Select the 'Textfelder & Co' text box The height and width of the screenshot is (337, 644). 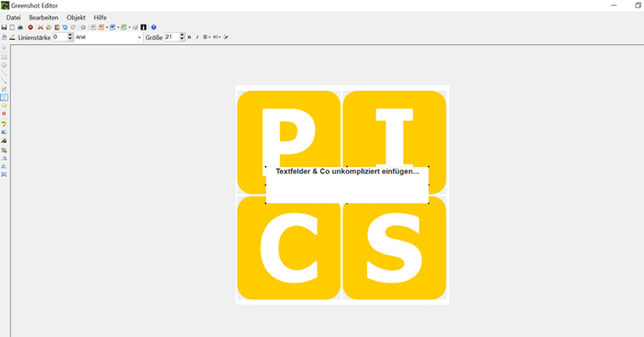pos(348,185)
